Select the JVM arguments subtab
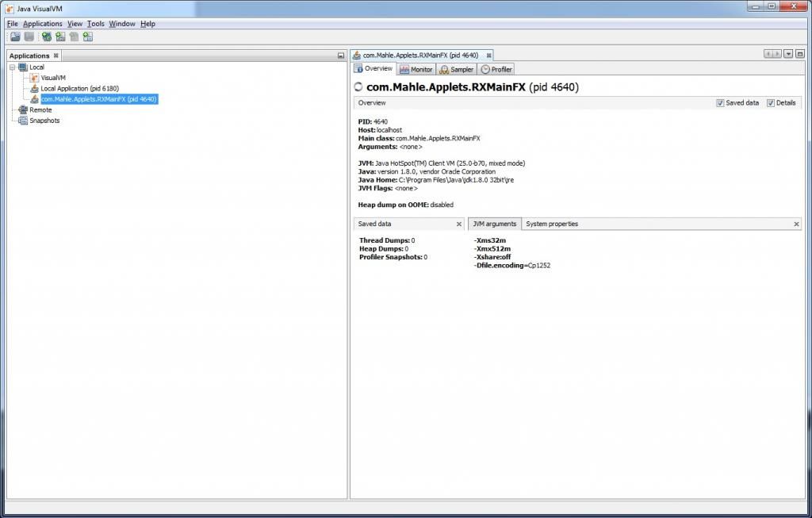This screenshot has height=518, width=812. point(494,224)
